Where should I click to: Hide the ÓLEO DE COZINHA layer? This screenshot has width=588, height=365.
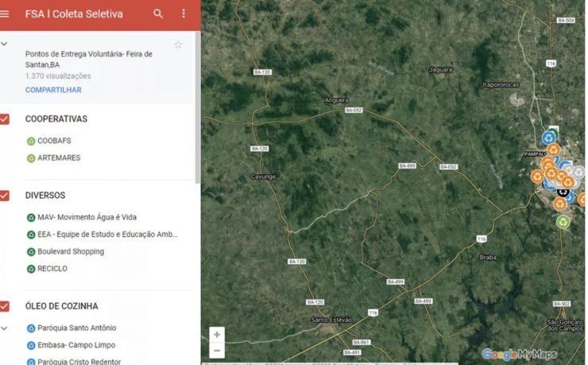pos(6,306)
